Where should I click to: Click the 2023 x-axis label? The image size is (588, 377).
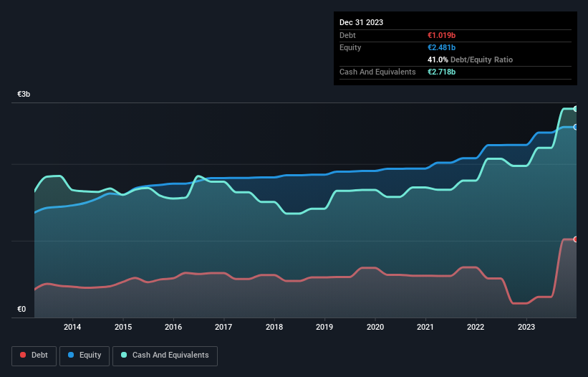526,327
